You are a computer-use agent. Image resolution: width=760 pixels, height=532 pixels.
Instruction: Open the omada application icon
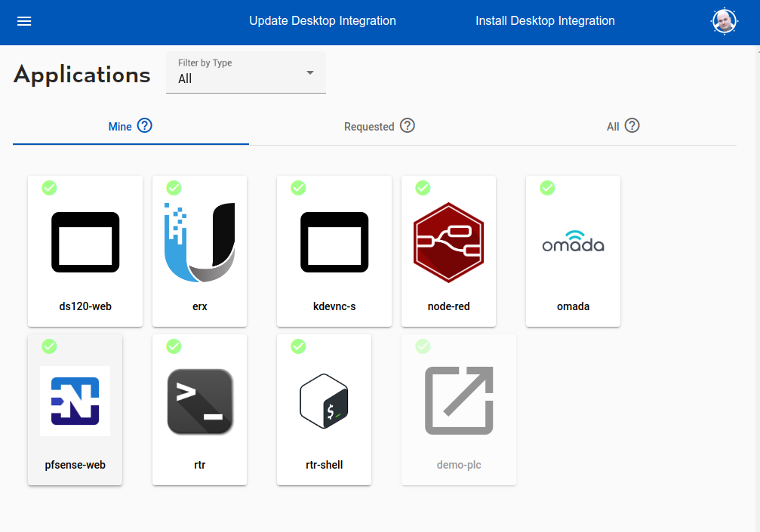[x=573, y=242]
